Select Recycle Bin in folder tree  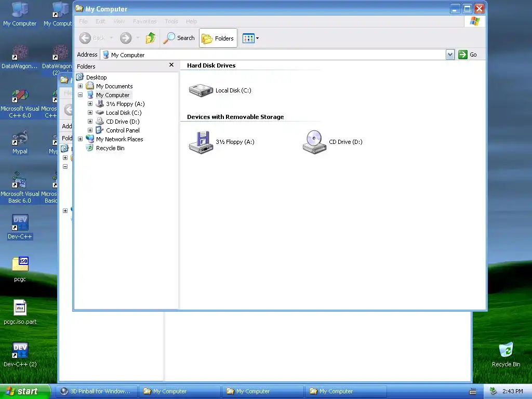110,148
